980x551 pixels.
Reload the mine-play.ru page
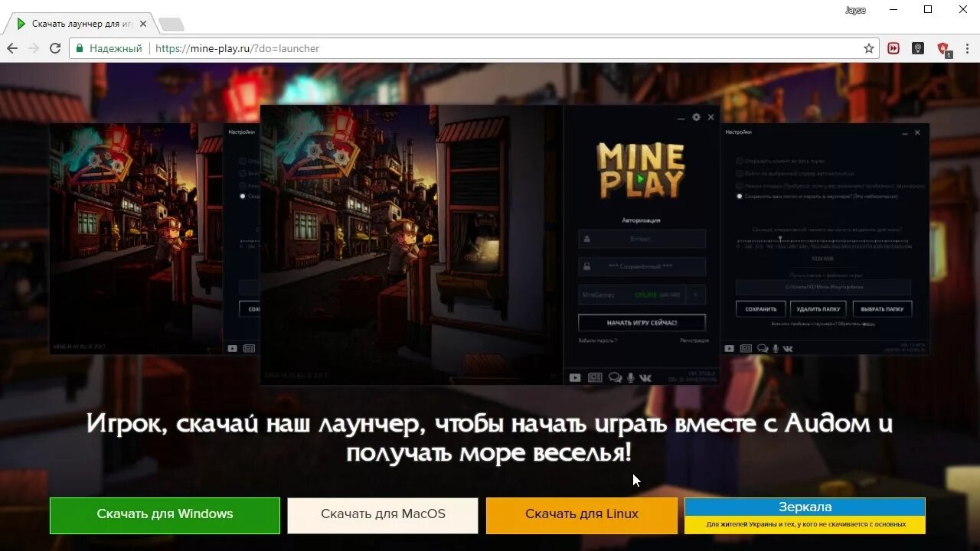click(x=55, y=48)
